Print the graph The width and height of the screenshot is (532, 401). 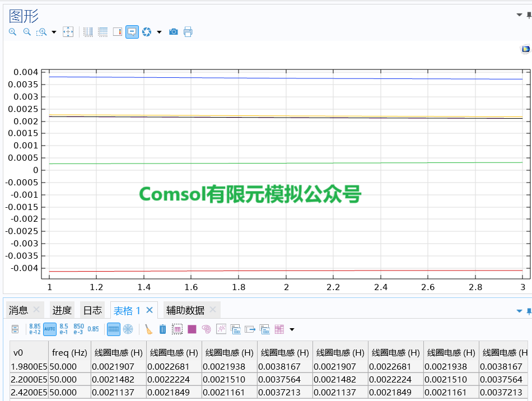click(x=188, y=32)
